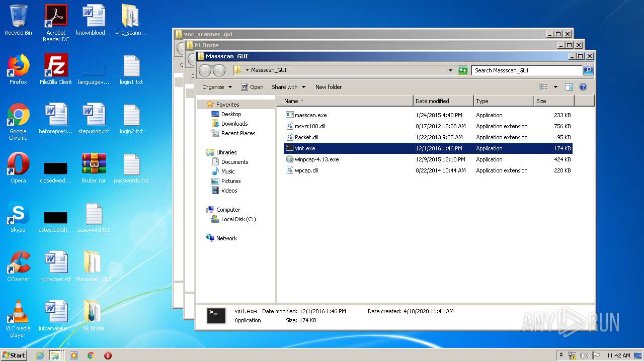Click the change view icon

click(x=543, y=87)
